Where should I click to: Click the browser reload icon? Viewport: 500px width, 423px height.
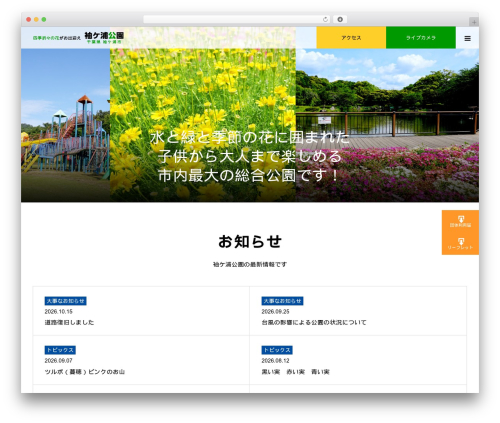click(x=325, y=19)
